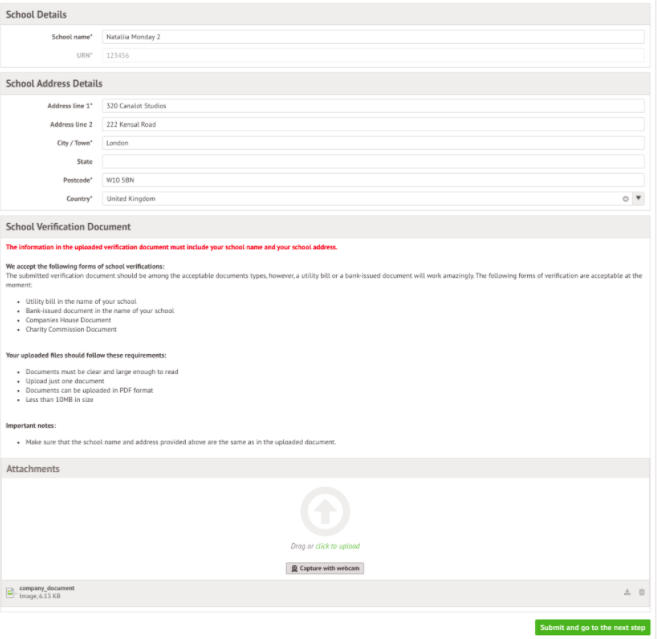The width and height of the screenshot is (657, 639).
Task: Download the company_document attachment
Action: [627, 592]
